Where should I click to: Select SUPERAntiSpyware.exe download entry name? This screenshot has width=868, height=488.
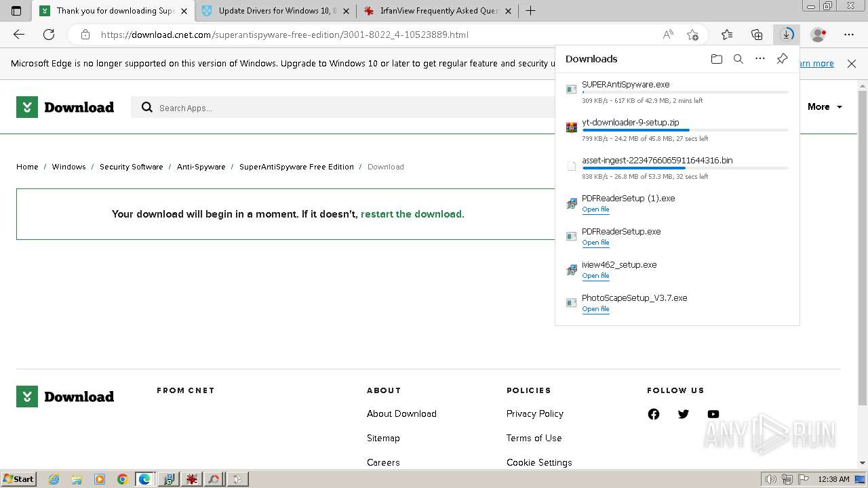point(625,85)
